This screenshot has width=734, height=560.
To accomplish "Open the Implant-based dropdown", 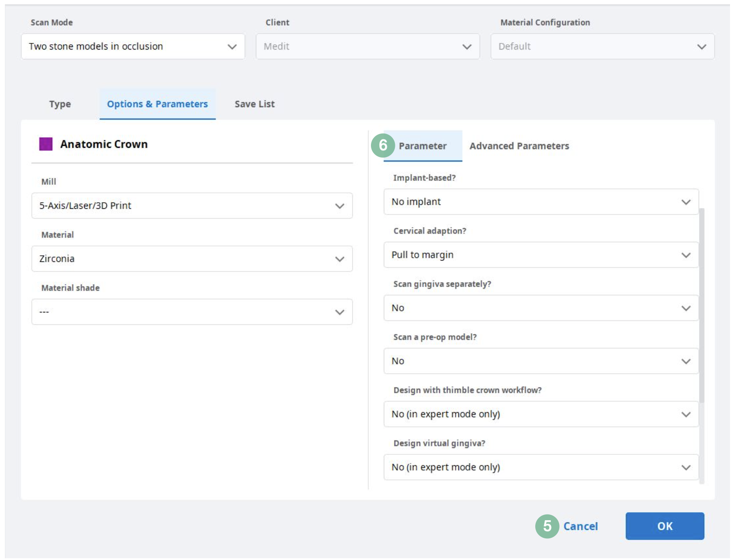I will (541, 202).
